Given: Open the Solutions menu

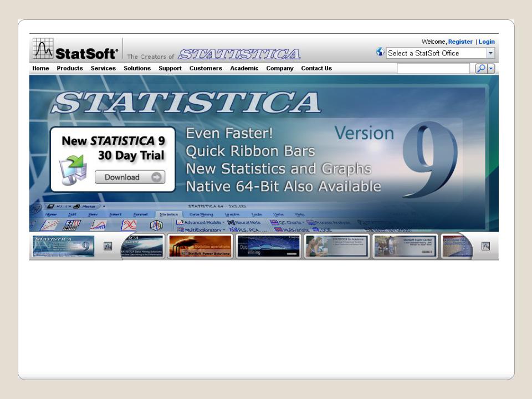Looking at the screenshot, I should click(137, 68).
